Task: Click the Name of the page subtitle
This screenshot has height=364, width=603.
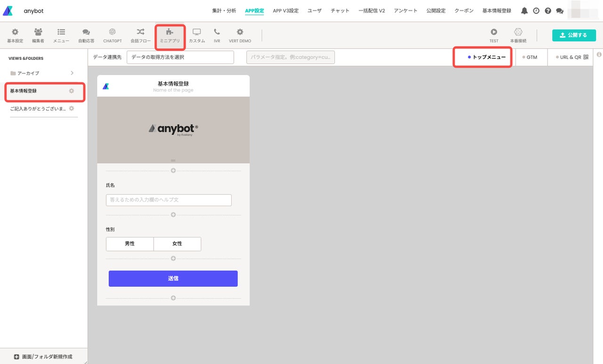Action: pos(173,90)
